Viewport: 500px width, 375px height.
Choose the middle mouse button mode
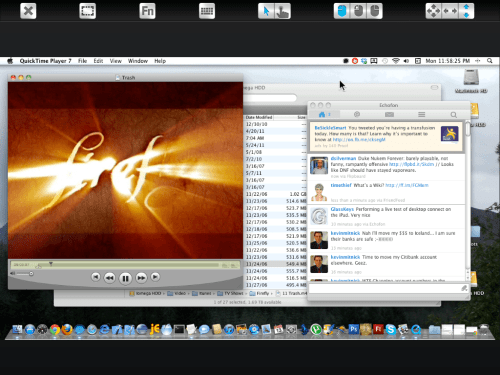pyautogui.click(x=358, y=11)
